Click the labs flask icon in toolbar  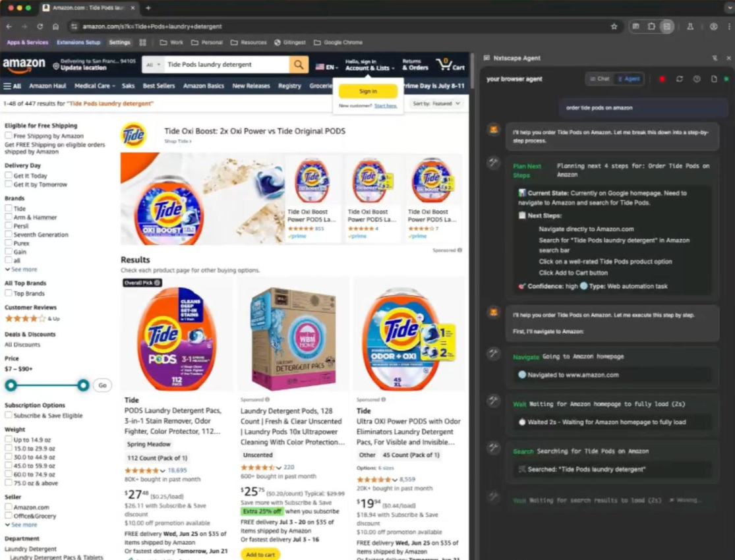point(690,27)
